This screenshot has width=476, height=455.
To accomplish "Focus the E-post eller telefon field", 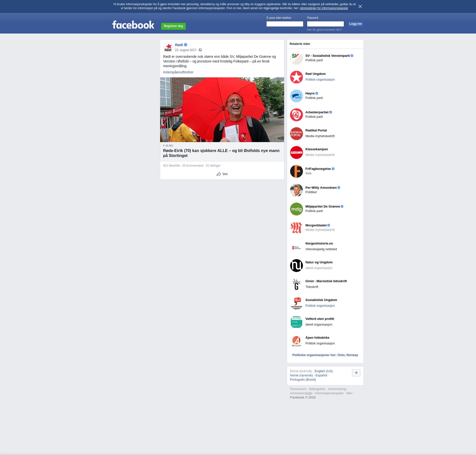I will 285,24.
